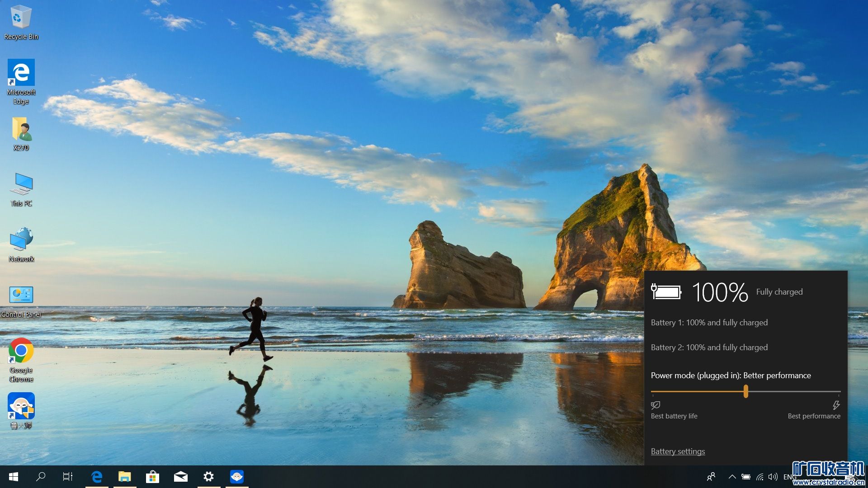Open File Explorer from the taskbar
Viewport: 868px width, 488px height.
[125, 477]
